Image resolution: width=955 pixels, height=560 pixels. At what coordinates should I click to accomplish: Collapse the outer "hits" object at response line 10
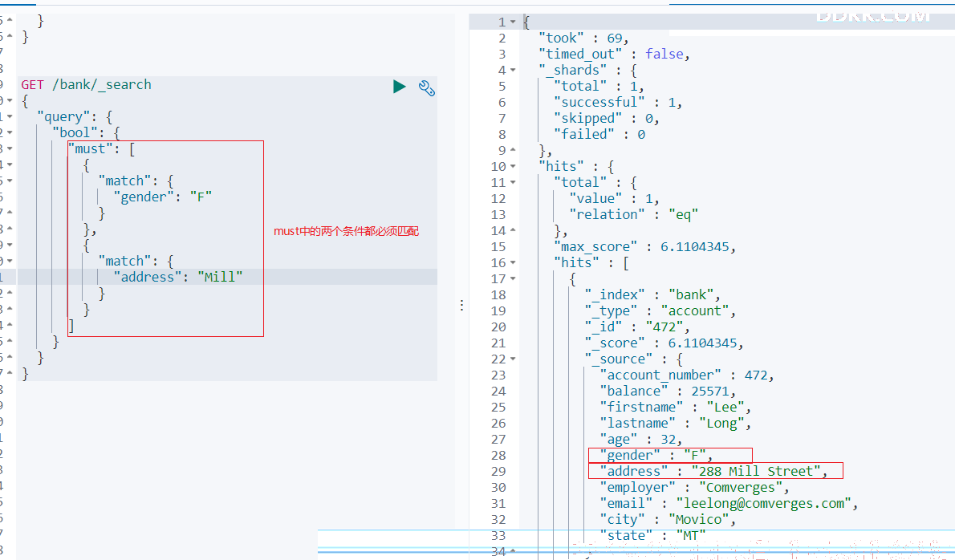pyautogui.click(x=513, y=166)
